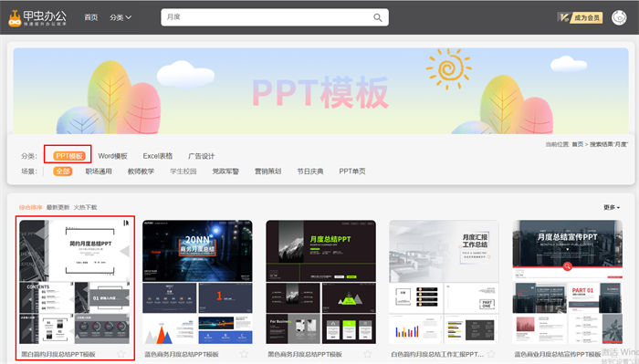Viewport: 639px width, 364px height.
Task: Open the 黑白简约月度总结PPT thumbnail
Action: click(x=75, y=282)
